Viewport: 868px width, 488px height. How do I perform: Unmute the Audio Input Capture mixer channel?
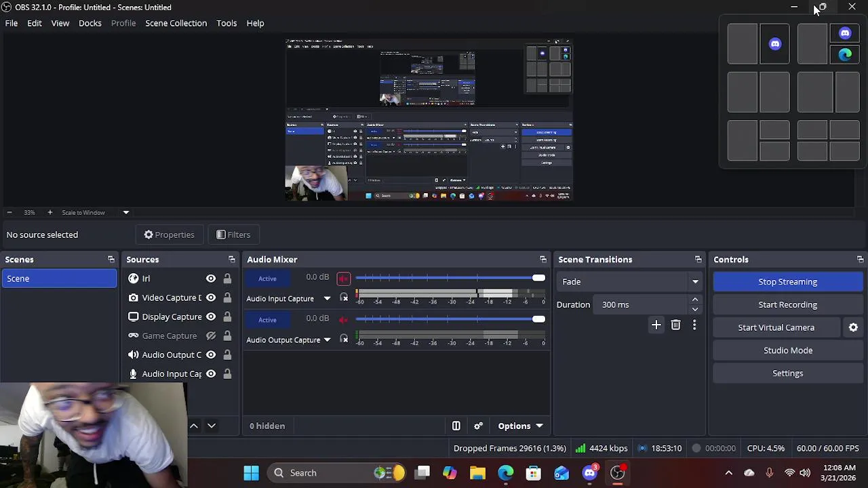[344, 279]
